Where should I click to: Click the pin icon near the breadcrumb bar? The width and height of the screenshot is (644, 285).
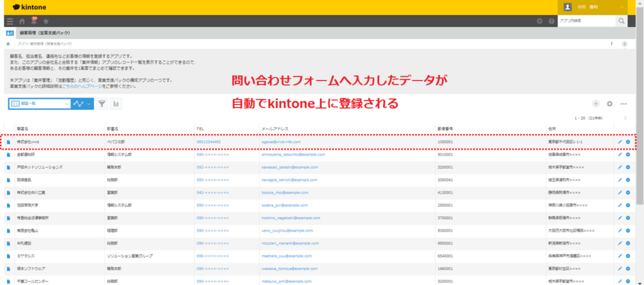(611, 43)
